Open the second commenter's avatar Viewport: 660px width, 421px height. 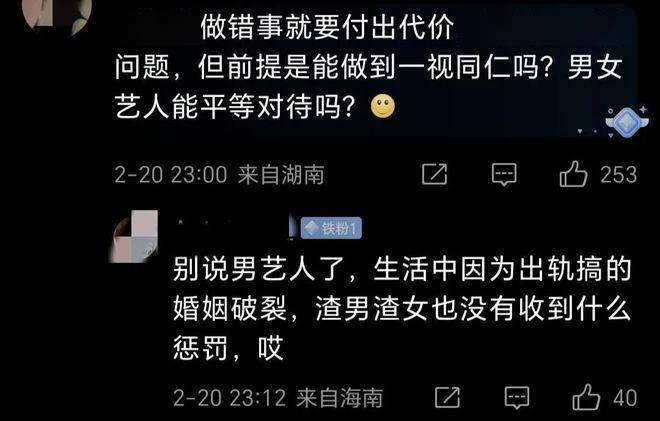(134, 237)
